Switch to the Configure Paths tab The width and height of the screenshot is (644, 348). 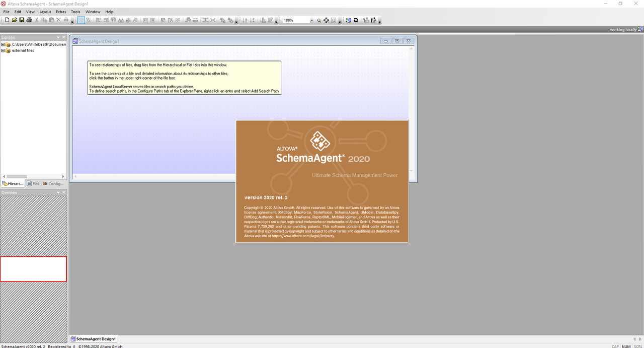point(53,184)
